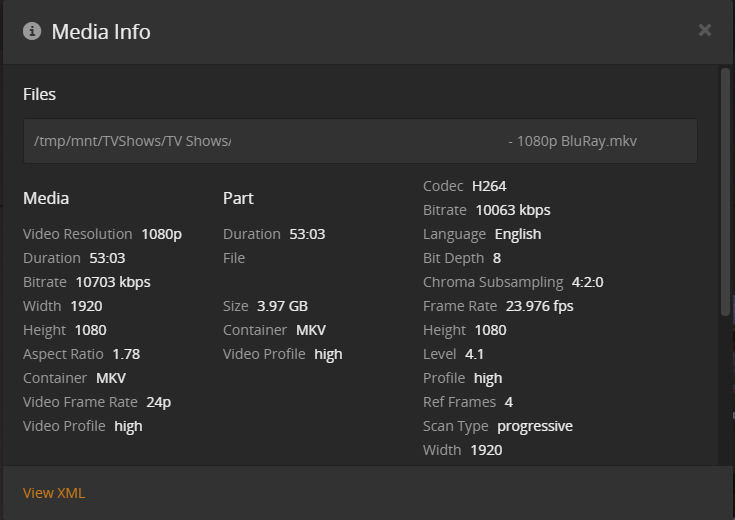Click the Codec H264 value
Viewport: 735px width, 520px height.
(490, 186)
